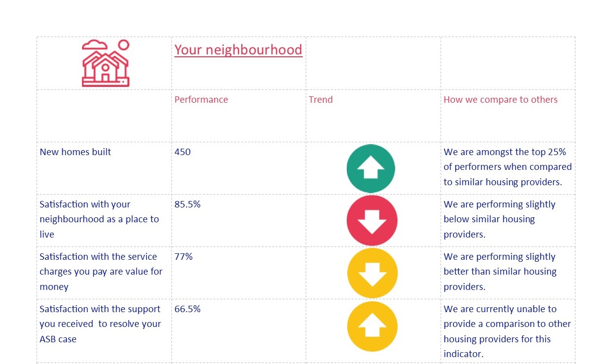Select 'performing slightly below' comparison text
The width and height of the screenshot is (612, 364).
pos(499,219)
